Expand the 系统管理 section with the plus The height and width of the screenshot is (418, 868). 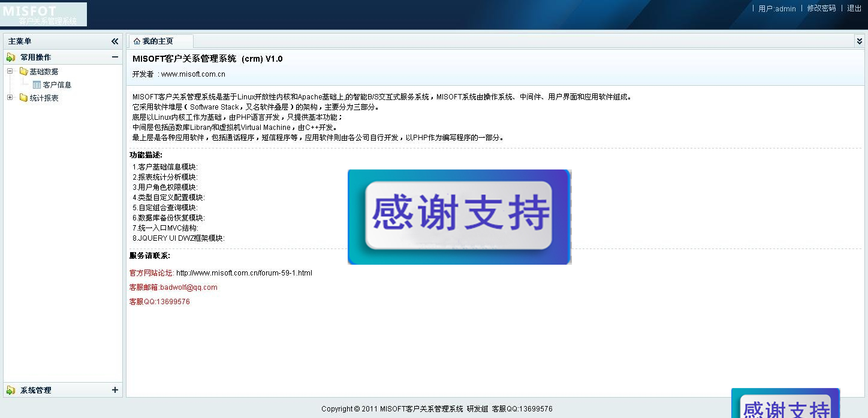114,390
